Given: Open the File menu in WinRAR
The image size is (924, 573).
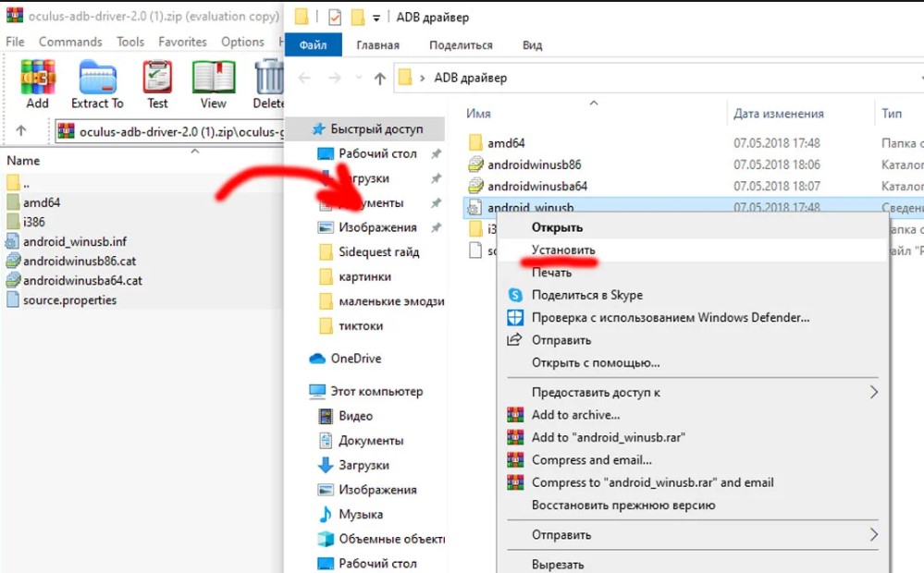Looking at the screenshot, I should click(x=16, y=42).
